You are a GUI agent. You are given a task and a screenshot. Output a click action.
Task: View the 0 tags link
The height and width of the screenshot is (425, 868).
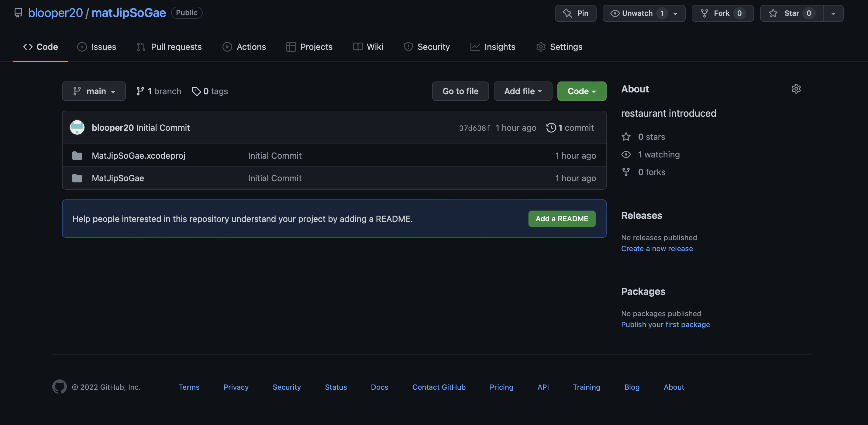(210, 91)
